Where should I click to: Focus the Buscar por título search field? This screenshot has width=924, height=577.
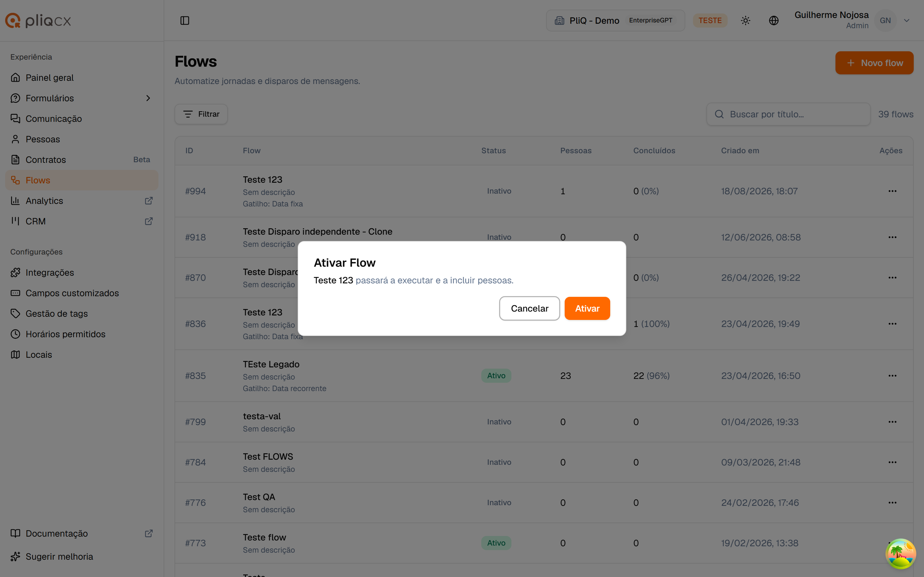pyautogui.click(x=789, y=114)
